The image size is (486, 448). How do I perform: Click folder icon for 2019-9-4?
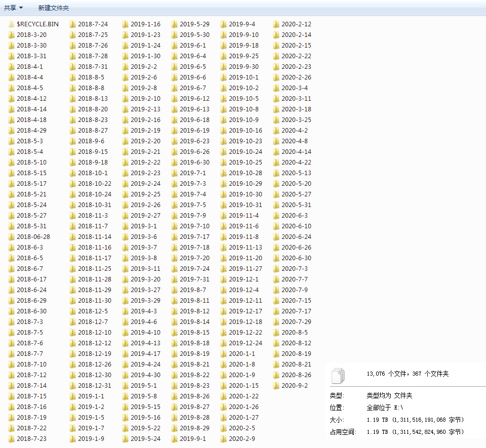tap(224, 24)
